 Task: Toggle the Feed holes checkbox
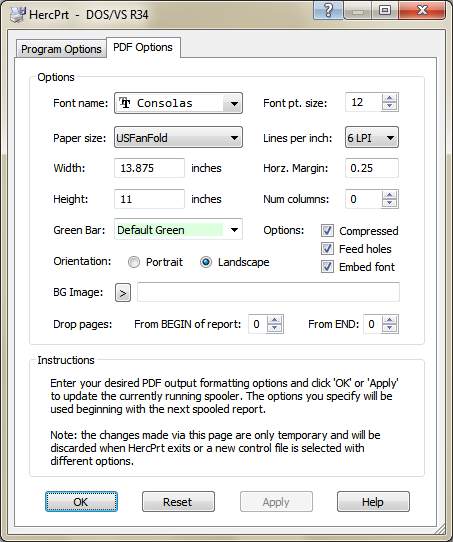coord(327,249)
